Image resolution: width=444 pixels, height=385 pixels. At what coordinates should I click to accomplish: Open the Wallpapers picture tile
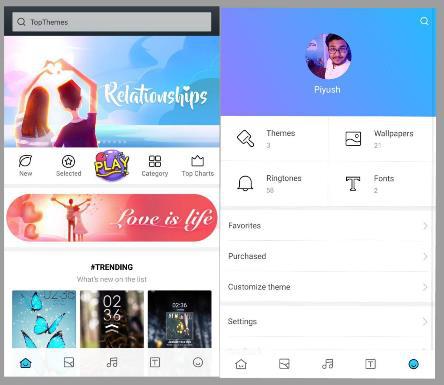coord(382,139)
